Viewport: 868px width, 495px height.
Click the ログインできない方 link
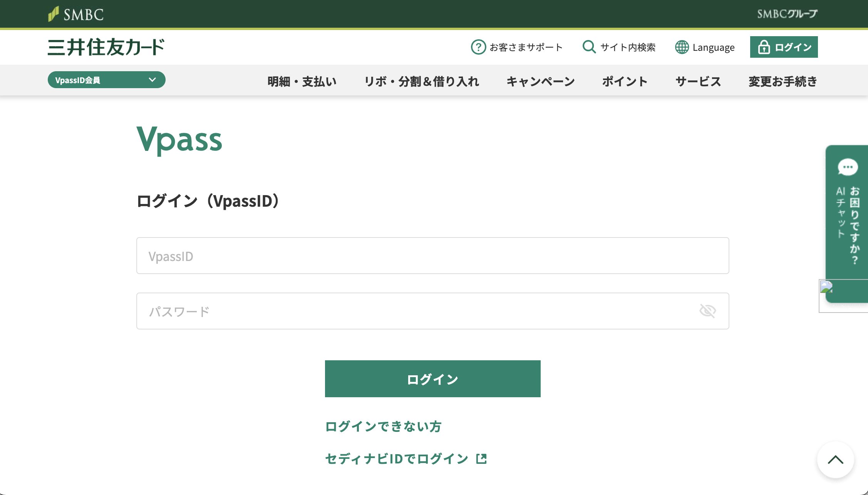click(383, 426)
